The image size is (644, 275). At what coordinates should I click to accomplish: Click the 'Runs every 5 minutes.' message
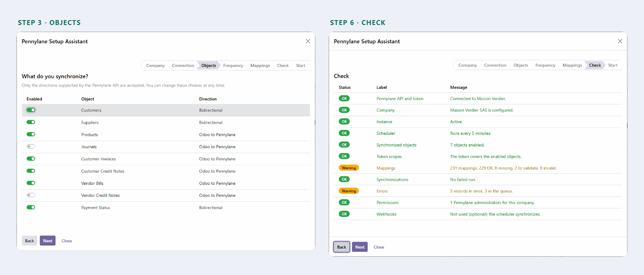[471, 133]
